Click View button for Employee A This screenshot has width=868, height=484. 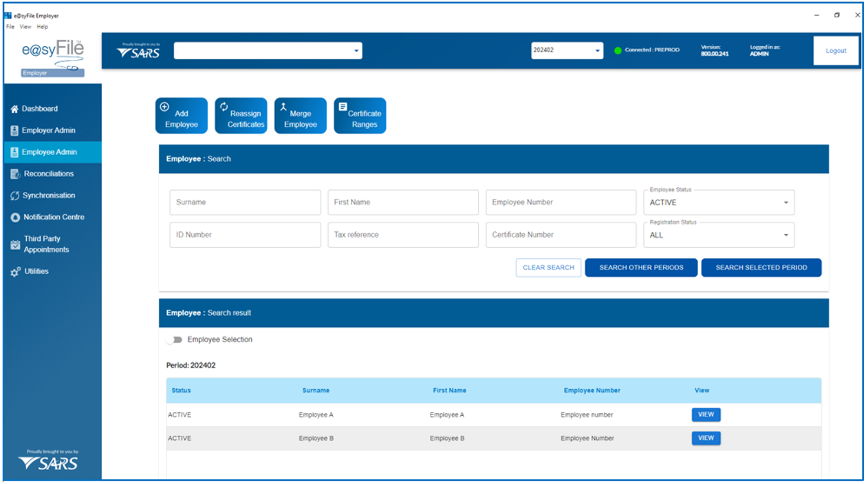tap(706, 415)
